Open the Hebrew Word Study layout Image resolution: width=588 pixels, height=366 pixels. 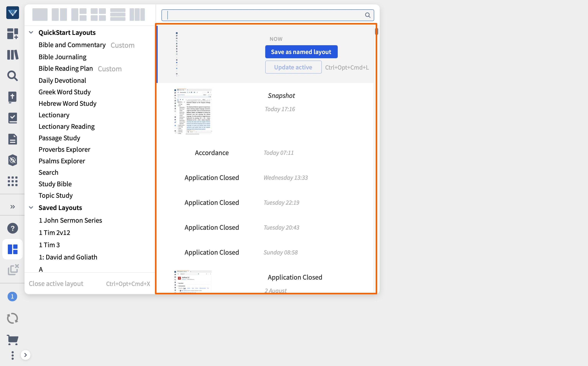pos(67,103)
